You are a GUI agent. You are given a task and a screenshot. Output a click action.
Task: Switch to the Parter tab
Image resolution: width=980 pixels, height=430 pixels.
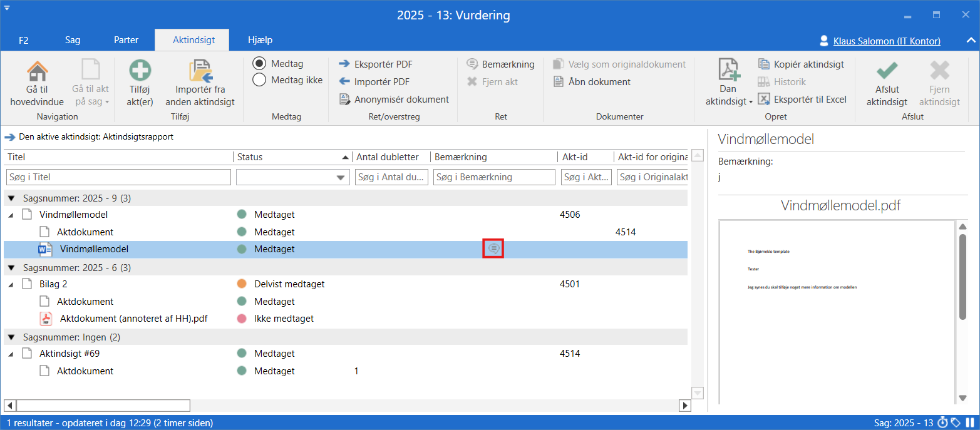126,40
